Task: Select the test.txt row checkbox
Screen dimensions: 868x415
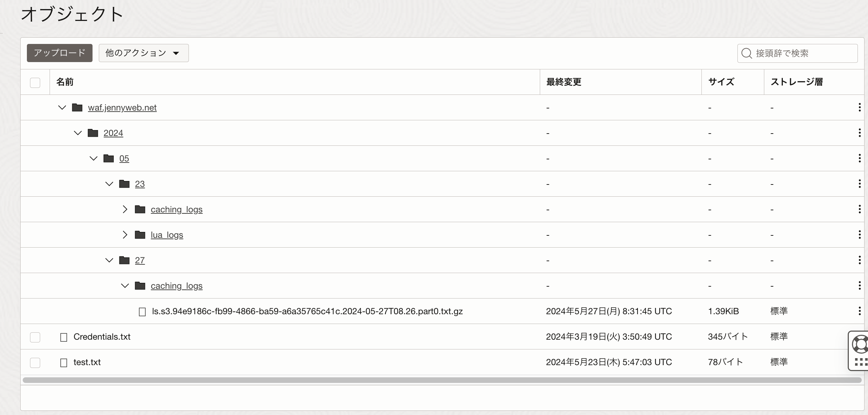Action: (x=35, y=363)
